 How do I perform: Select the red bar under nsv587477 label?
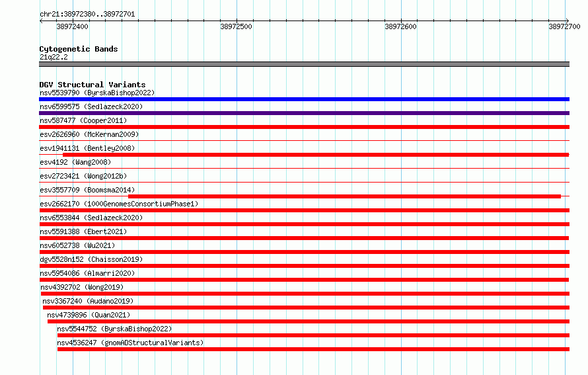(304, 127)
